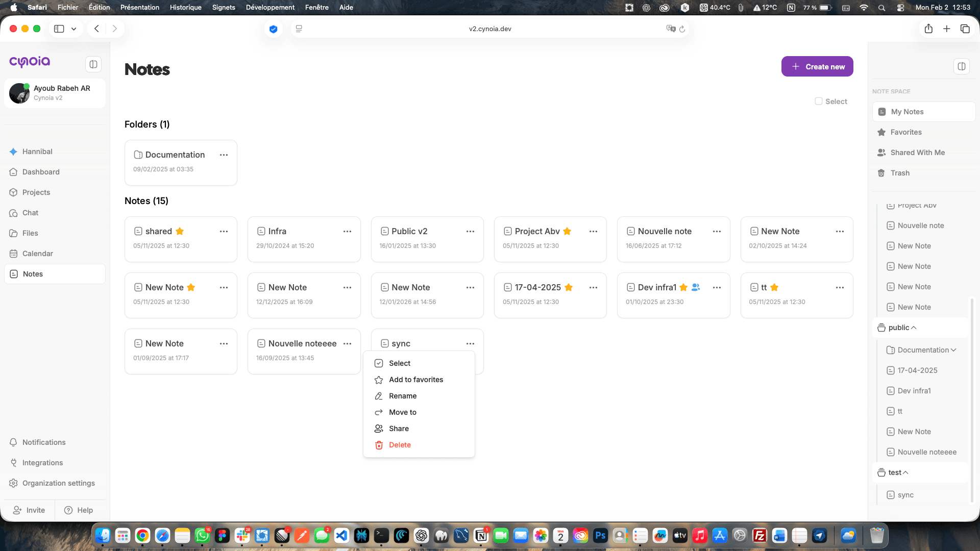Collapse the left sidebar panel icon

93,64
